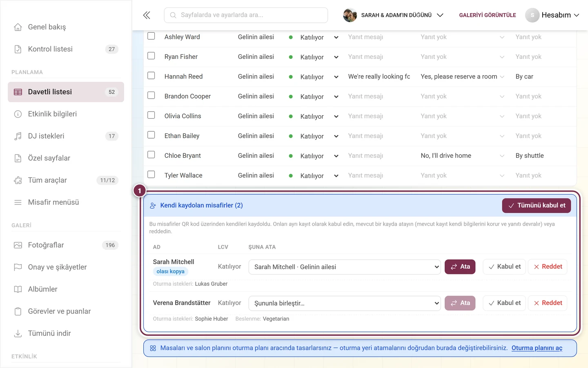Follow the Oturma planını aç link
Viewport: 588px width, 368px height.
pos(537,348)
